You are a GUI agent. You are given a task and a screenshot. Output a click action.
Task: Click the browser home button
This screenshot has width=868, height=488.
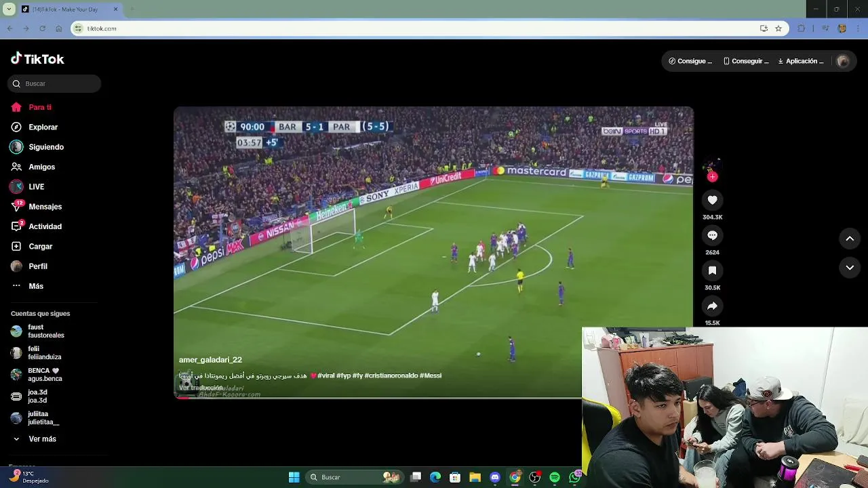pos(58,28)
